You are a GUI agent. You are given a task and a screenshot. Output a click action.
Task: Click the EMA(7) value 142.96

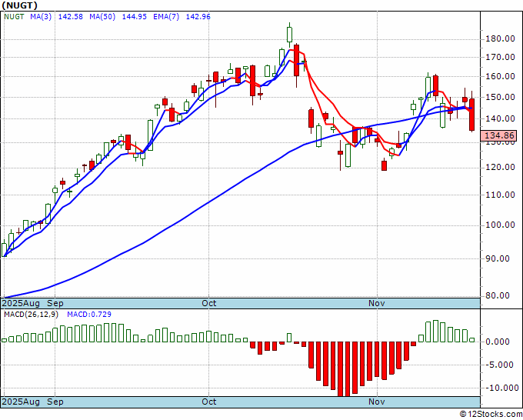[198, 17]
